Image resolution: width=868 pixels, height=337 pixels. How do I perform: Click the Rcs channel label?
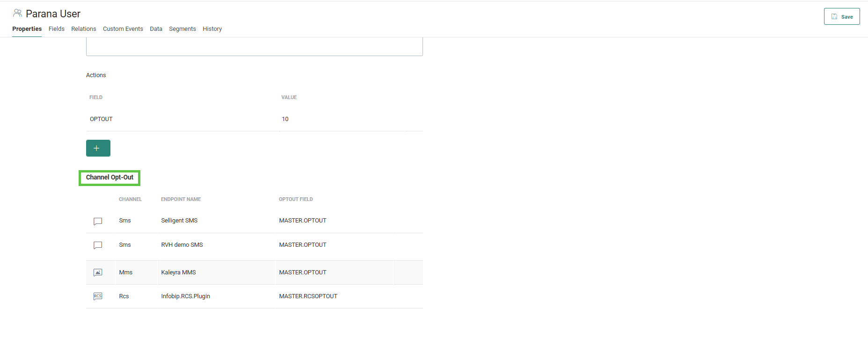pyautogui.click(x=124, y=296)
